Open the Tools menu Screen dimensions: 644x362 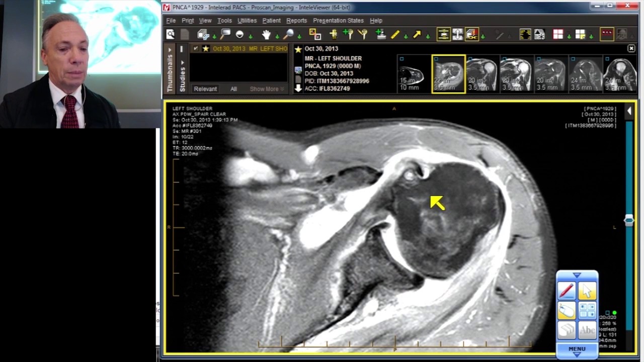[224, 21]
